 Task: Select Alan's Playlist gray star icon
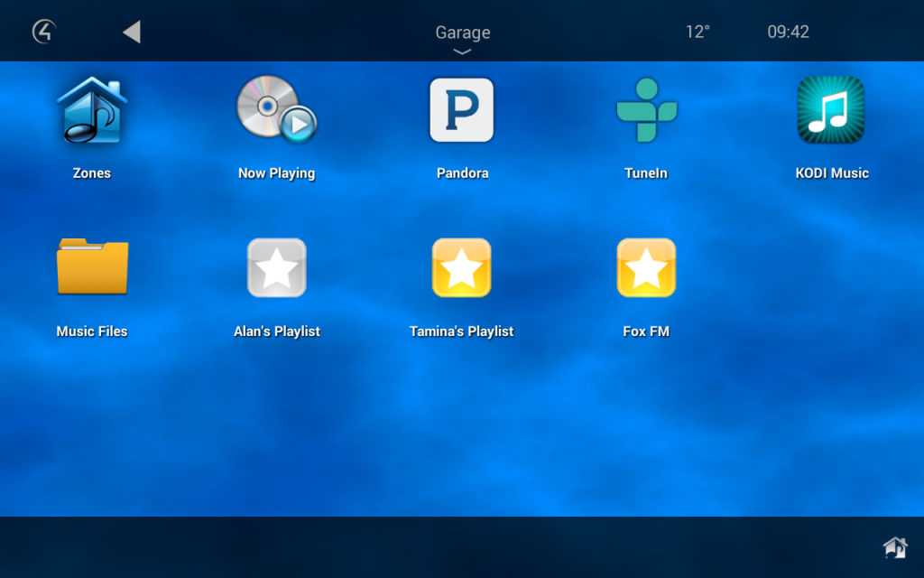[x=276, y=267]
